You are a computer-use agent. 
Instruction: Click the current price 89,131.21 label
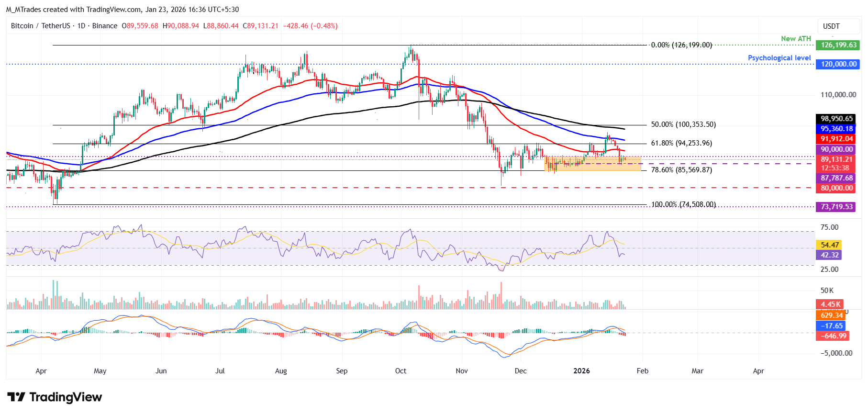pos(836,159)
